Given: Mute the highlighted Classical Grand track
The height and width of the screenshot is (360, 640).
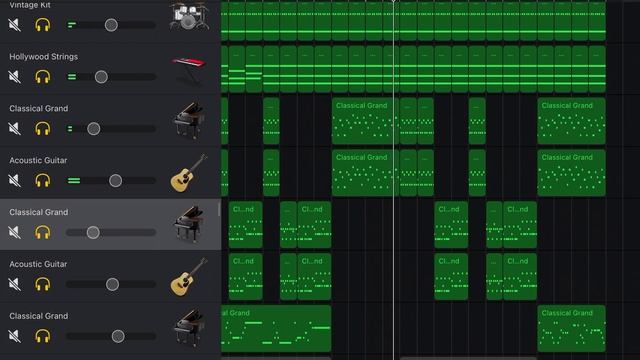Looking at the screenshot, I should click(15, 232).
